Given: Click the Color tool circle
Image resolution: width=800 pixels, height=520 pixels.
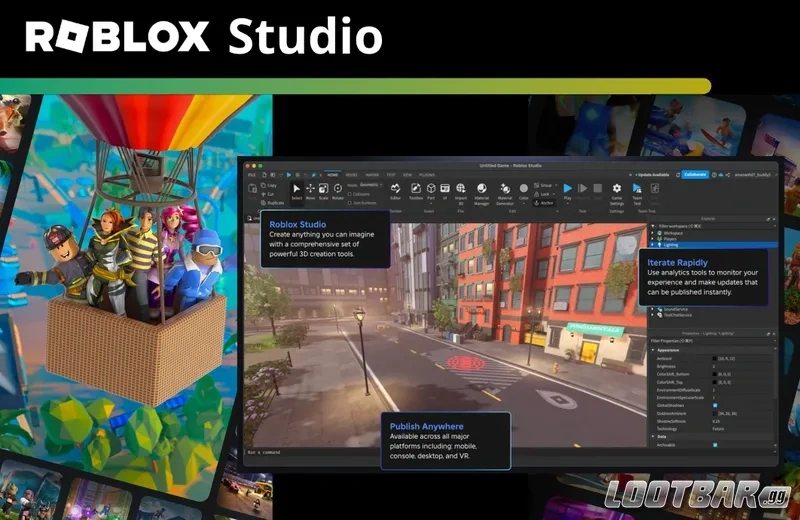Looking at the screenshot, I should coord(523,188).
